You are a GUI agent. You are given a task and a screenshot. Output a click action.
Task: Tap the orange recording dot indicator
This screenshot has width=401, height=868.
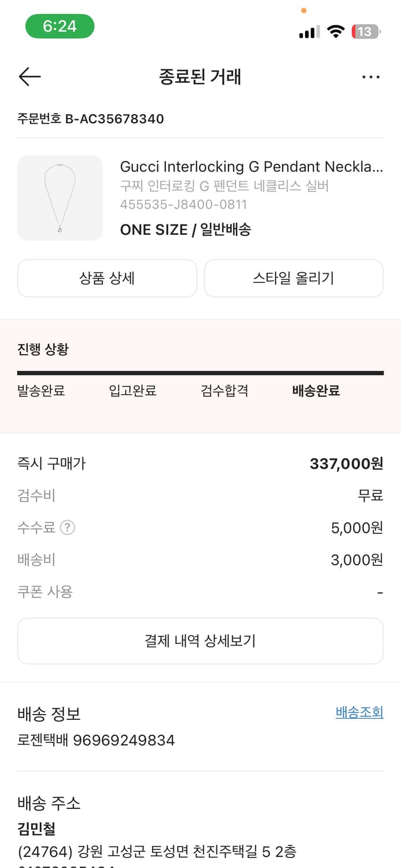[x=303, y=10]
